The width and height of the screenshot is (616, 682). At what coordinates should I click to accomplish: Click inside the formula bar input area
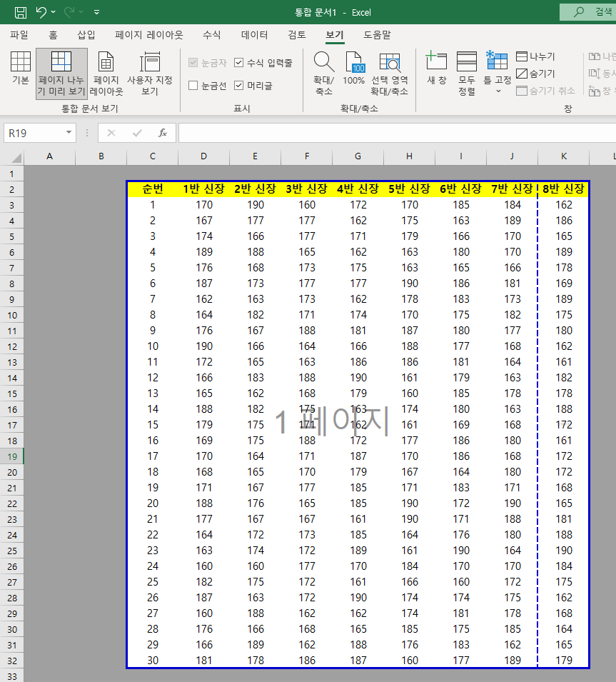click(396, 133)
